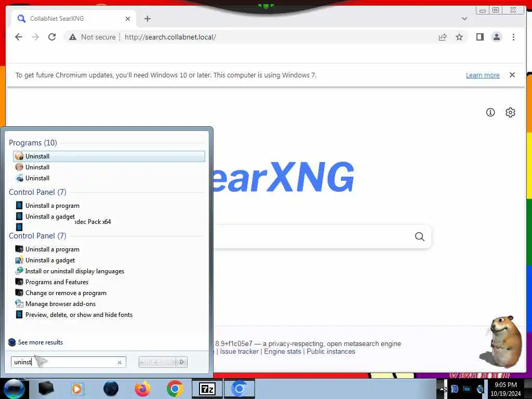Dismiss the Chromium update notice
532x399 pixels.
(x=512, y=75)
